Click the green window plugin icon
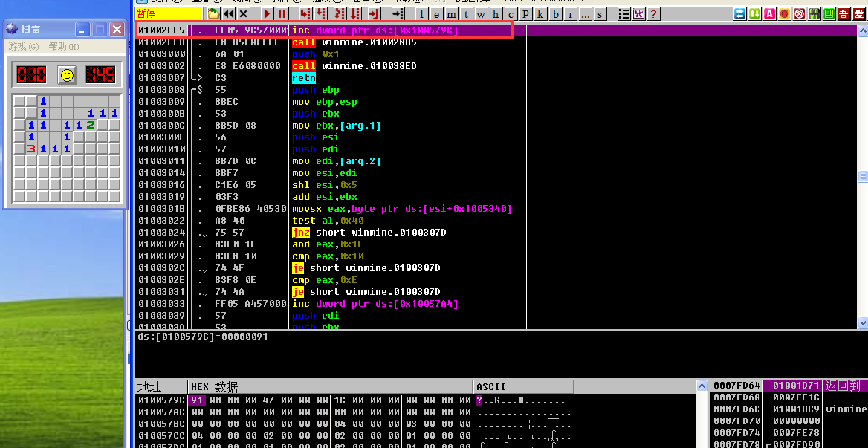 (829, 14)
